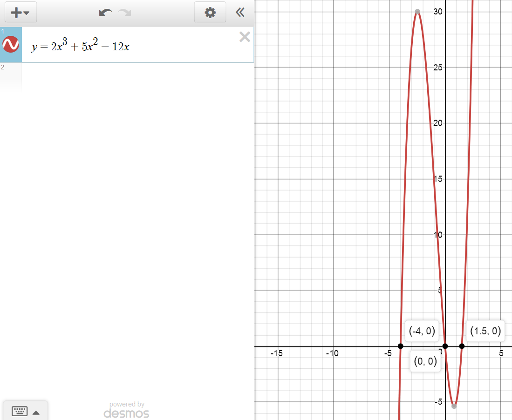Click the black point at the origin
The image size is (512, 420).
(x=445, y=346)
